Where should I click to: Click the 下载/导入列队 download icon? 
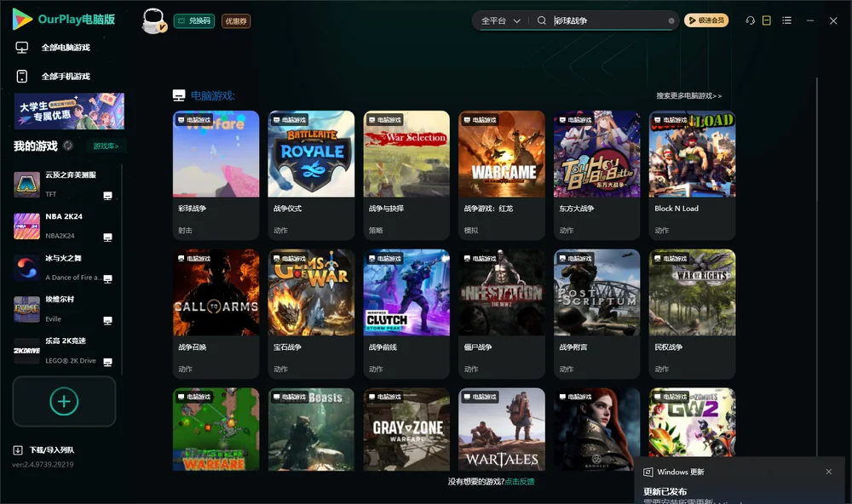pos(18,450)
